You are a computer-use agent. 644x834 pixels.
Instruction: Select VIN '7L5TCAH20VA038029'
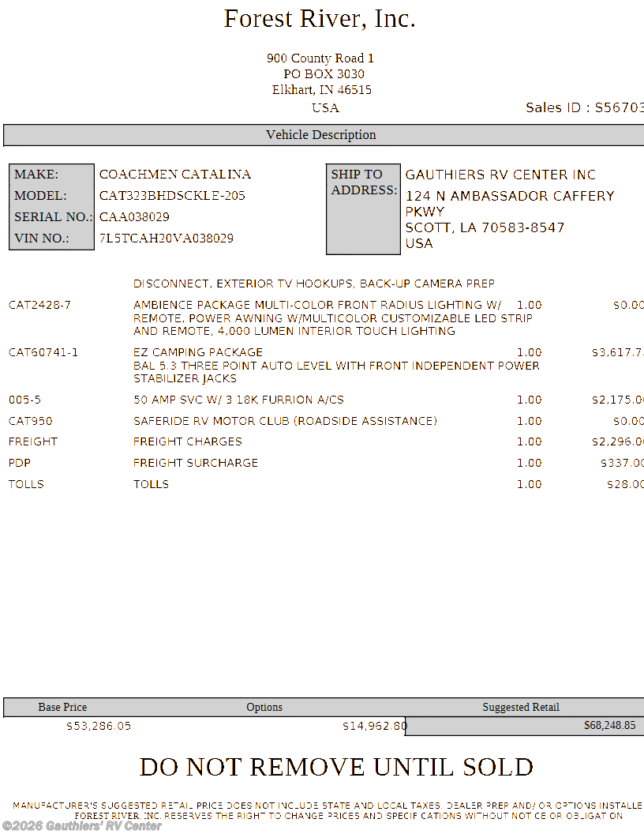pos(167,239)
